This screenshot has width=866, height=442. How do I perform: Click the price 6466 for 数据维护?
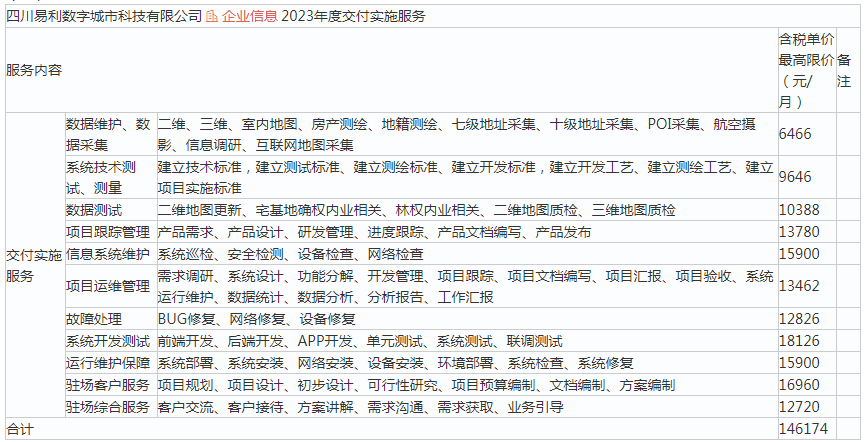[795, 134]
